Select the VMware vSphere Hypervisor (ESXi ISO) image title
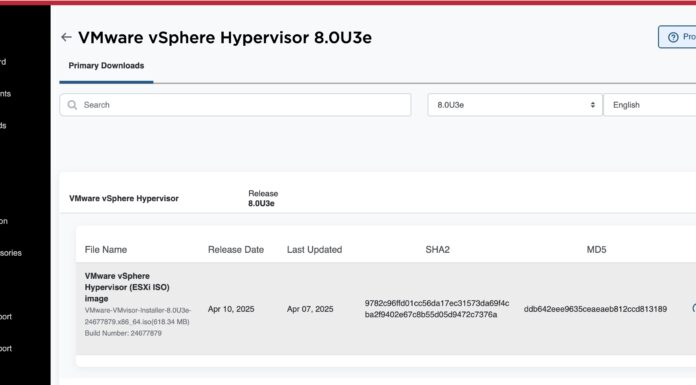This screenshot has height=385, width=696. click(127, 287)
